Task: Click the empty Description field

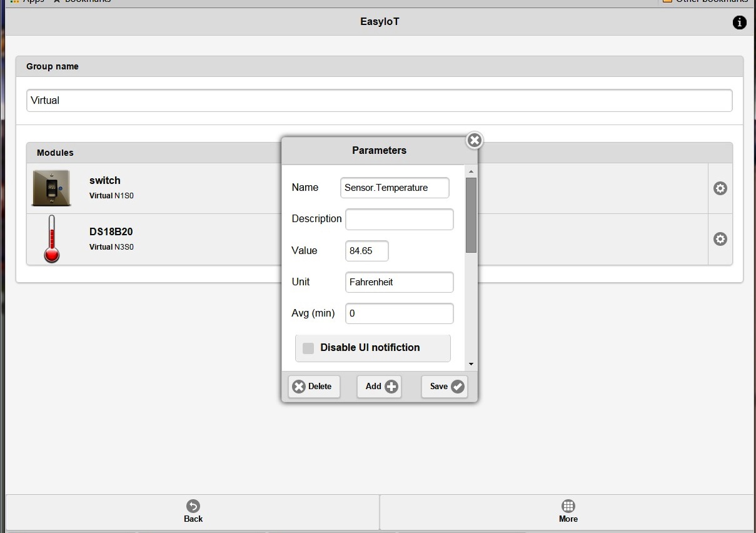Action: tap(399, 219)
